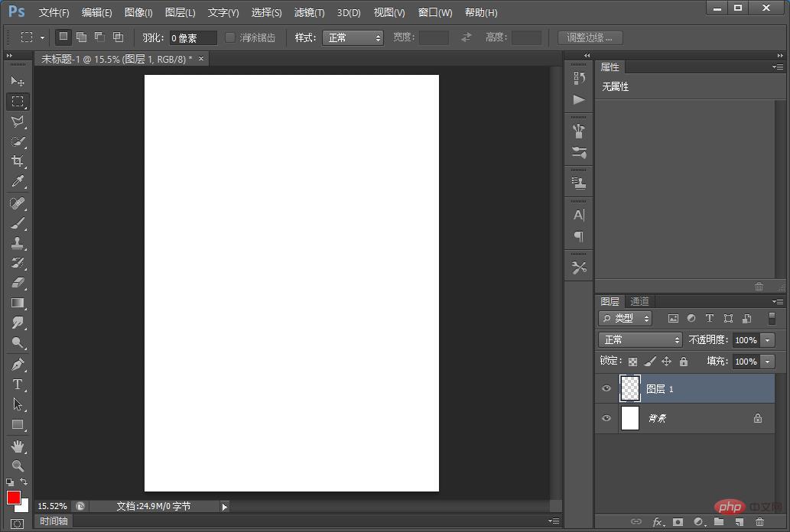Open the 时间轴 timeline tab

(54, 521)
